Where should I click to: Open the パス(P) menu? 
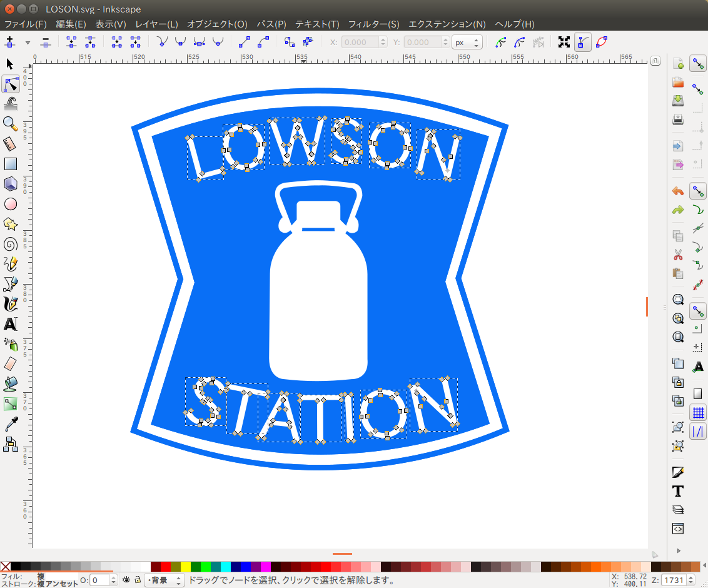[x=271, y=24]
